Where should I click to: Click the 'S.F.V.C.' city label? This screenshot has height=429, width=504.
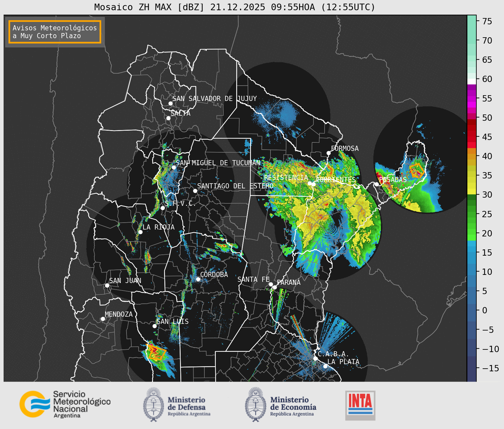coord(180,203)
